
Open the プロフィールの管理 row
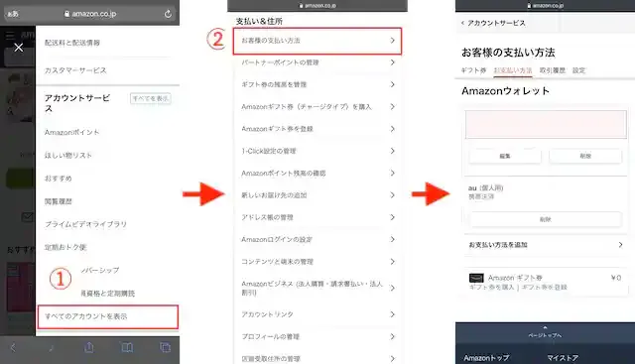pos(317,336)
